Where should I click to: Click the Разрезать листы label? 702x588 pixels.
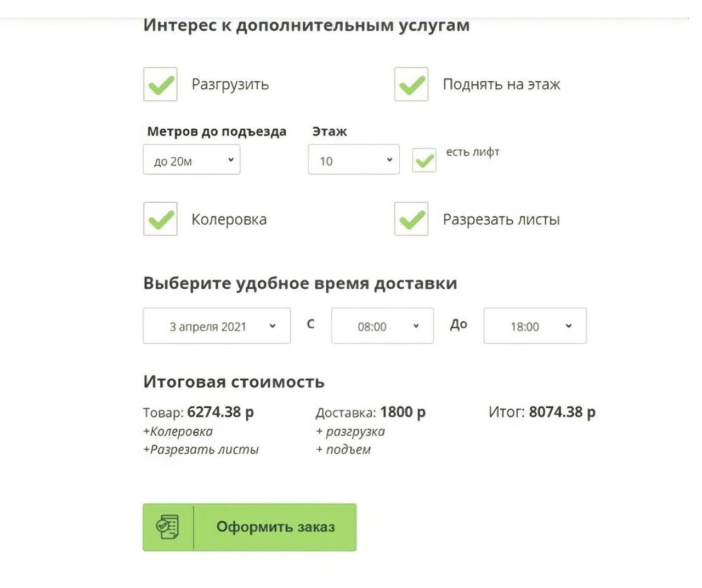[x=501, y=220]
